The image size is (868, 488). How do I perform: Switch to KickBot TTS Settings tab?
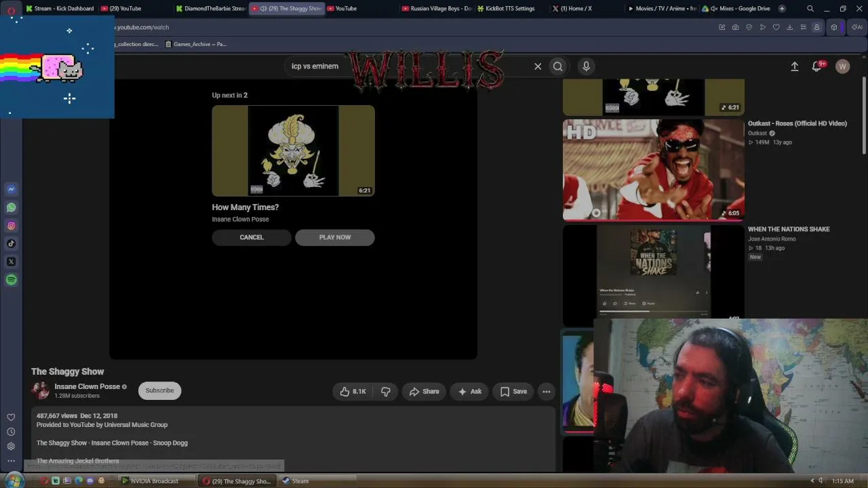coord(511,9)
